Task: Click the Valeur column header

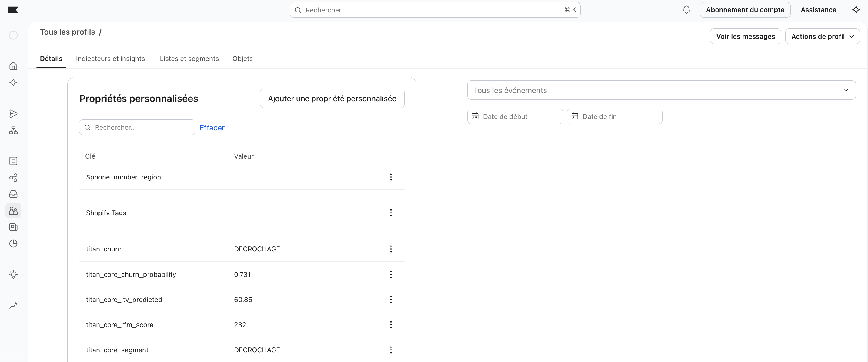Action: (x=244, y=156)
